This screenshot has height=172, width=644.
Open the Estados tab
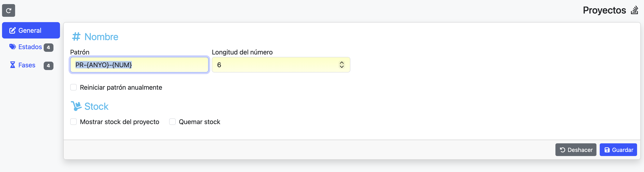(30, 47)
